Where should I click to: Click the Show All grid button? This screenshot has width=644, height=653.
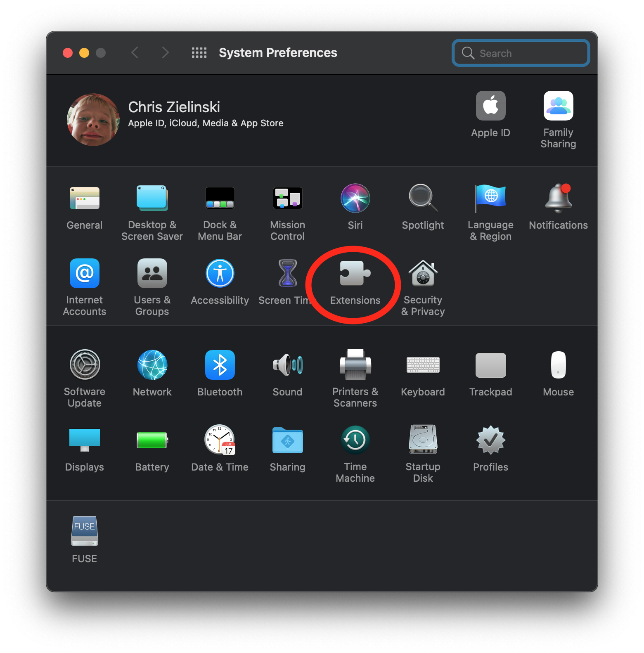coord(199,53)
